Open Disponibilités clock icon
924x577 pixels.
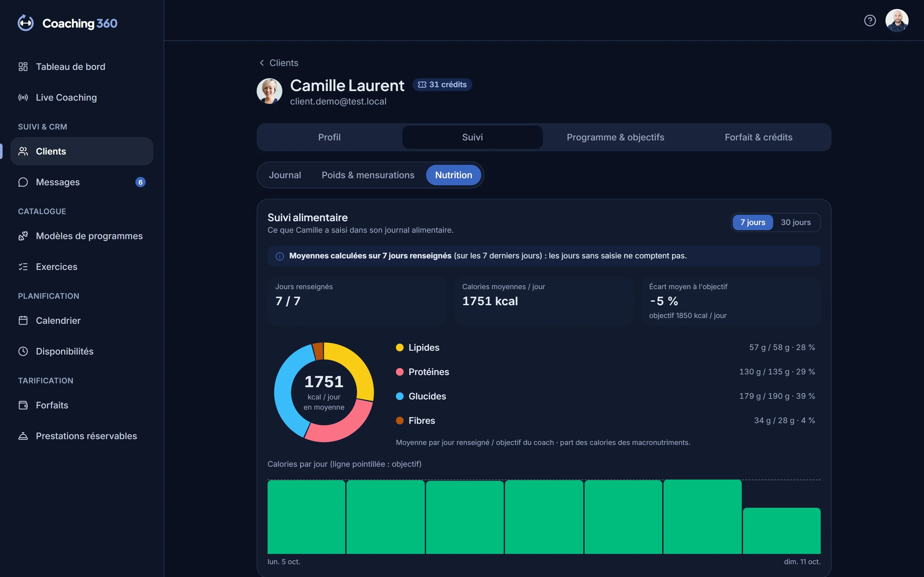coord(23,351)
